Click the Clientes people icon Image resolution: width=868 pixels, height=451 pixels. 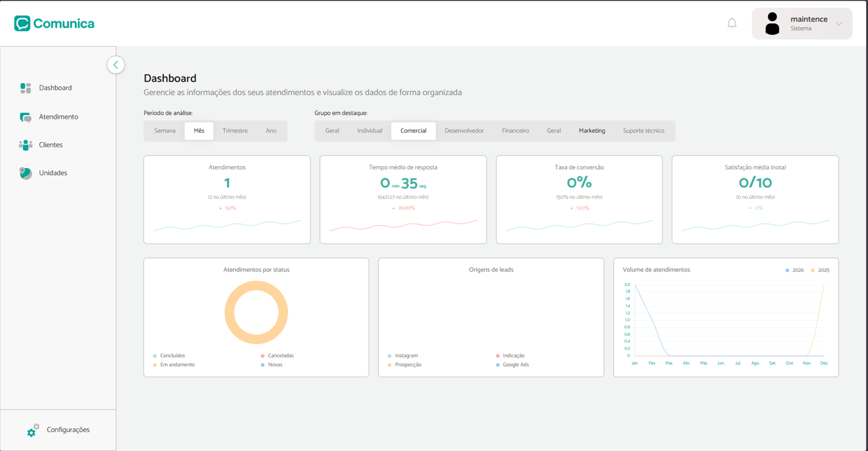click(25, 145)
